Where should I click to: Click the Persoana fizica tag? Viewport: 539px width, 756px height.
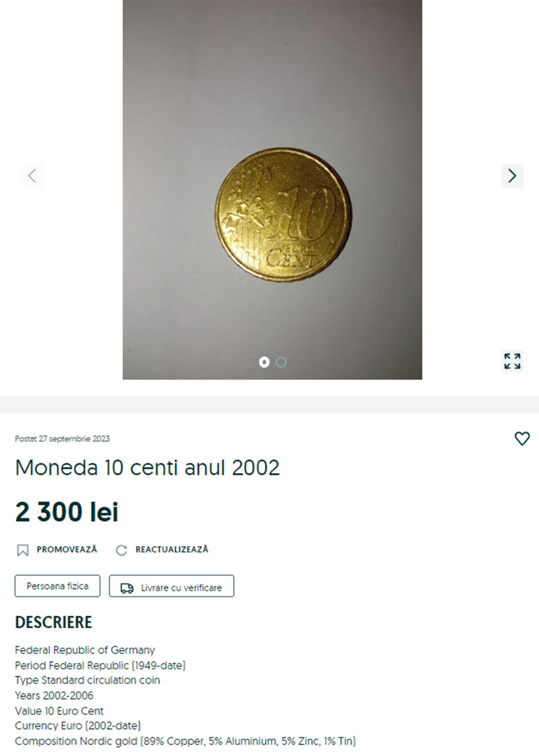tap(57, 586)
